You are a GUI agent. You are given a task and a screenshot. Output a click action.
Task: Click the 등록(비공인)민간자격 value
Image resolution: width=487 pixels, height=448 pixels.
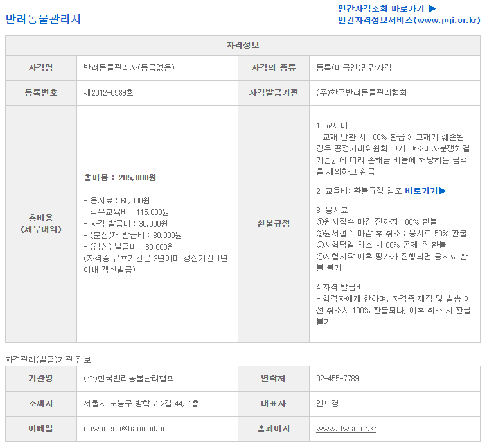click(353, 67)
